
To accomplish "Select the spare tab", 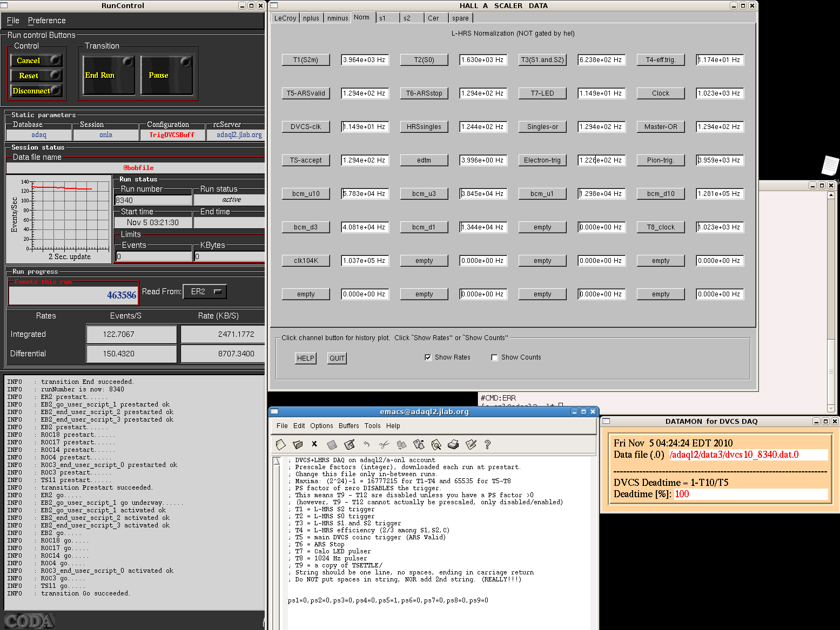I will coord(461,18).
